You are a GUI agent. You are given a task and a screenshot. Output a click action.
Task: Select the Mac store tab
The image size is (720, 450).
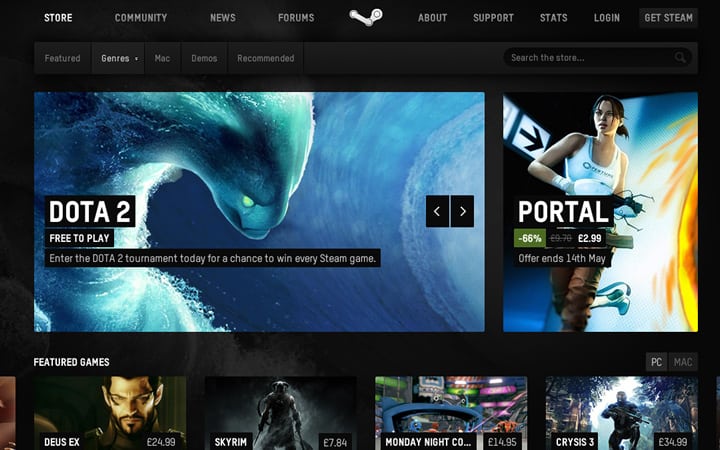163,58
